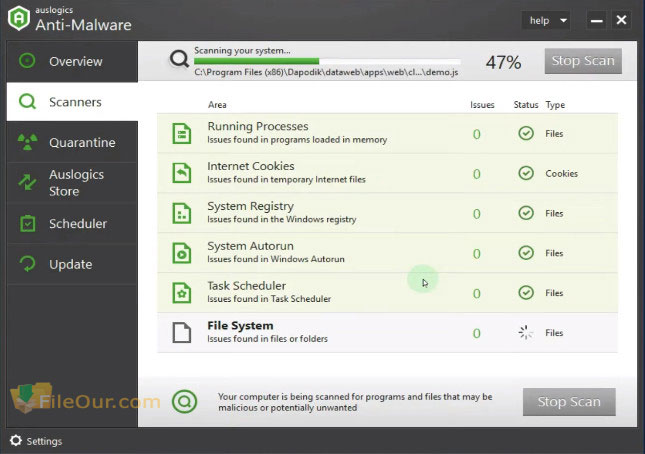Viewport: 645px width, 454px height.
Task: Click the Issues column header
Action: (x=482, y=105)
